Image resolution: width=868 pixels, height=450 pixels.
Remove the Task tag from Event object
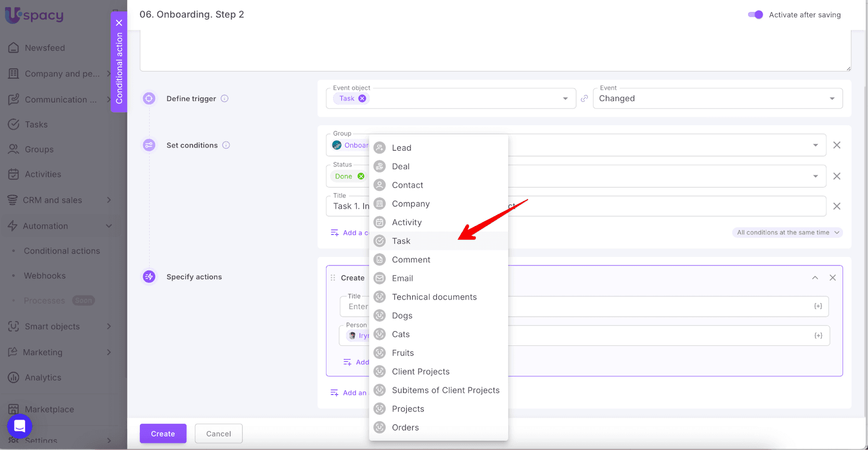coord(362,99)
